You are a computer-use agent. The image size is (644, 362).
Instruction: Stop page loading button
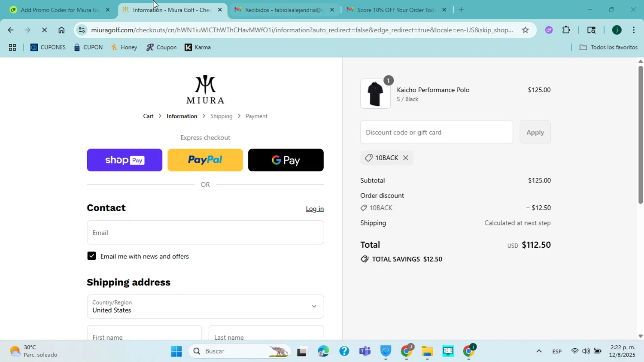[44, 30]
